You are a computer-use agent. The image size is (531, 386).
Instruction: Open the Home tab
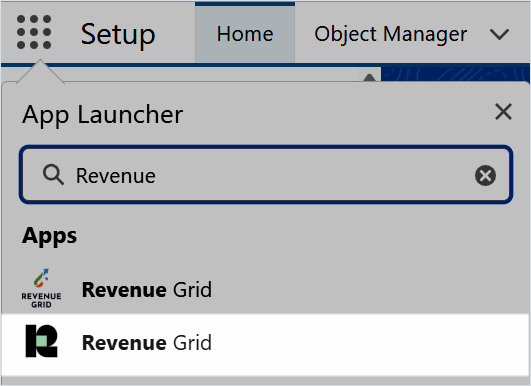click(245, 34)
